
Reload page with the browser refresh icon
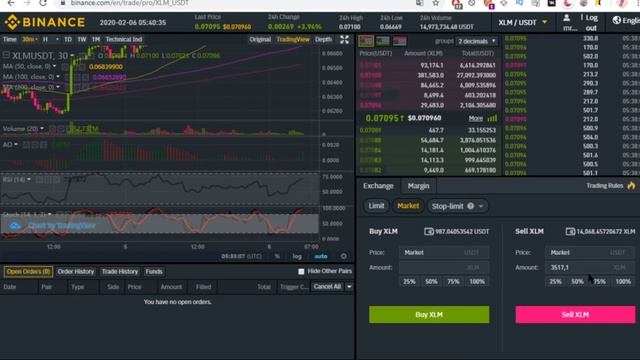click(x=43, y=3)
